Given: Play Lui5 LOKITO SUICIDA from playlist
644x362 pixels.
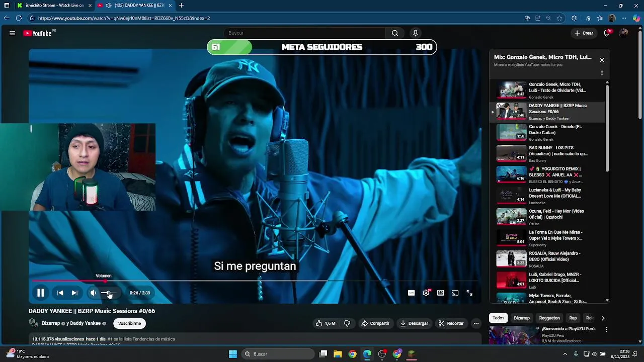Looking at the screenshot, I should (547, 281).
